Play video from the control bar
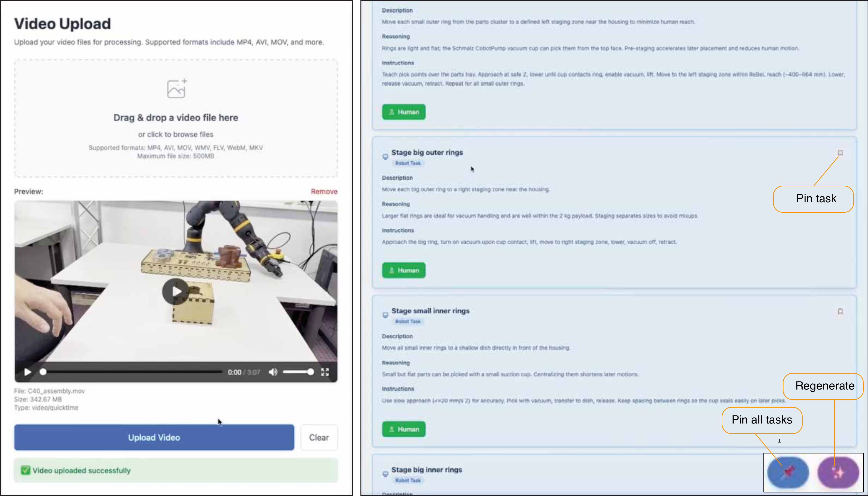Viewport: 868px width, 496px height. click(x=28, y=372)
